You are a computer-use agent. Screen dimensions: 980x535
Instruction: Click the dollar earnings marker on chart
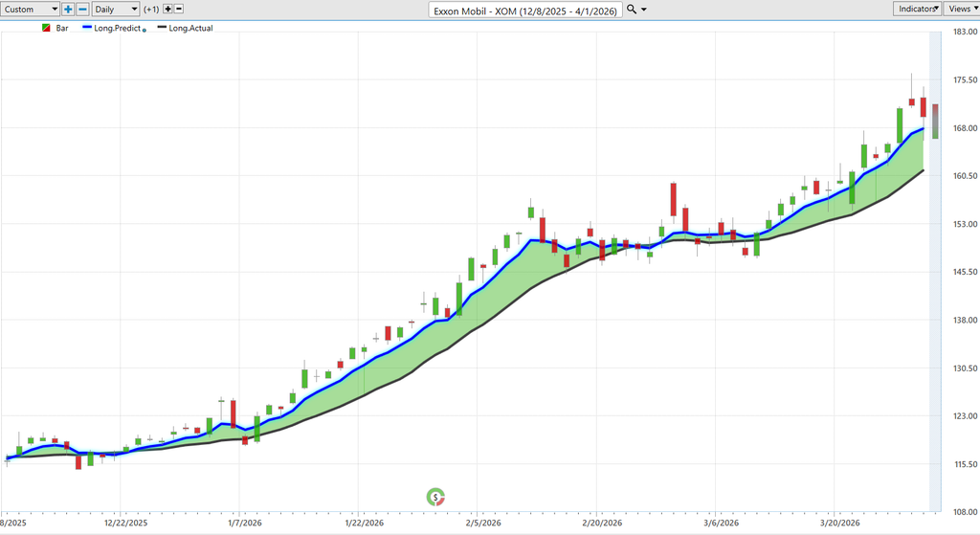(436, 496)
